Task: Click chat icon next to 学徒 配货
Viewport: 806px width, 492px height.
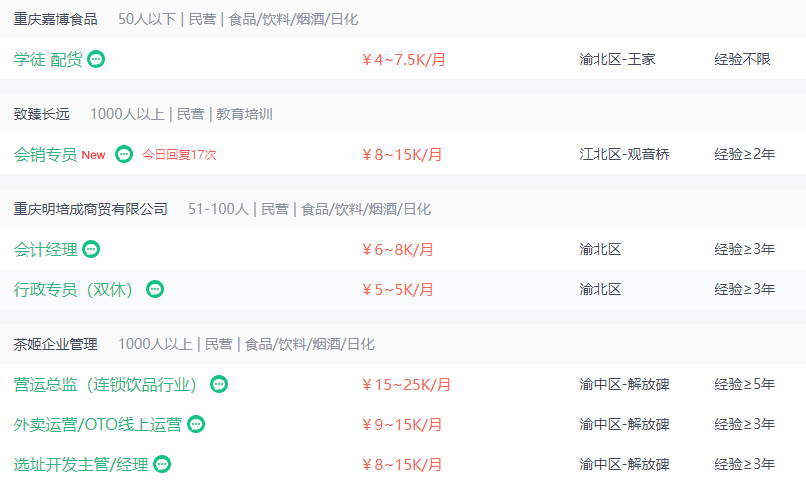Action: (x=96, y=59)
